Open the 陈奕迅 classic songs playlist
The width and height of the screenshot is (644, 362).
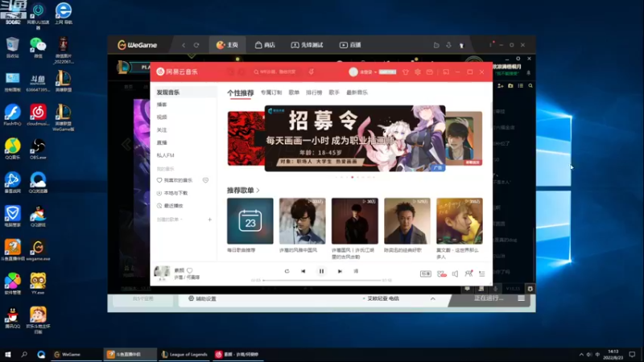pos(407,220)
